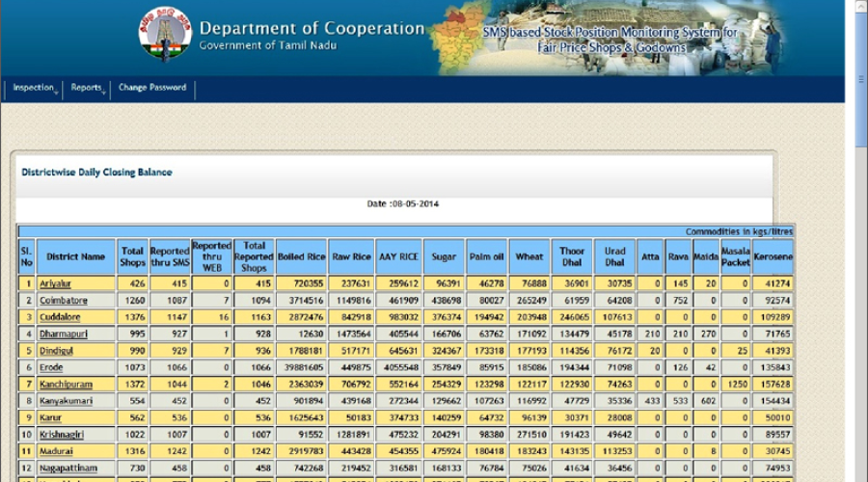
Task: Expand the Inspection menu dropdown
Action: tap(34, 88)
